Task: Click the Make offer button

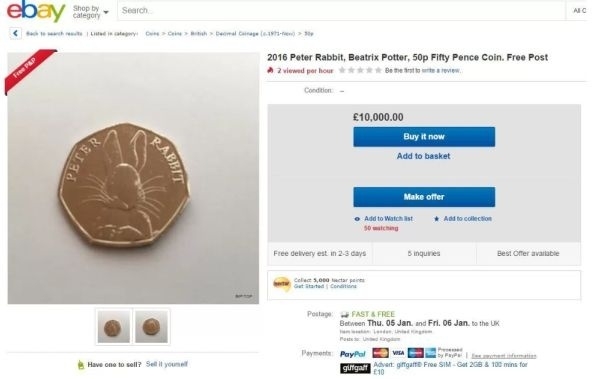Action: point(424,197)
